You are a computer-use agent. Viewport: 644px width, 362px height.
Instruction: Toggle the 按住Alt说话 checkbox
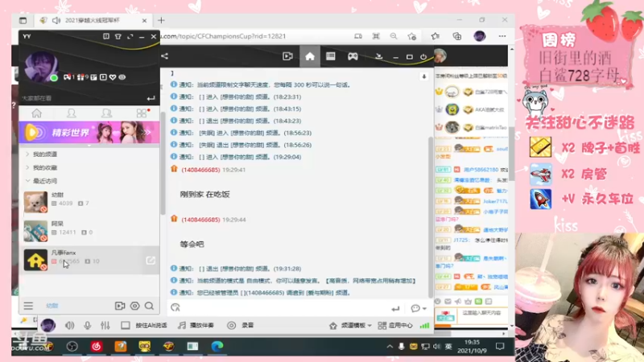126,326
